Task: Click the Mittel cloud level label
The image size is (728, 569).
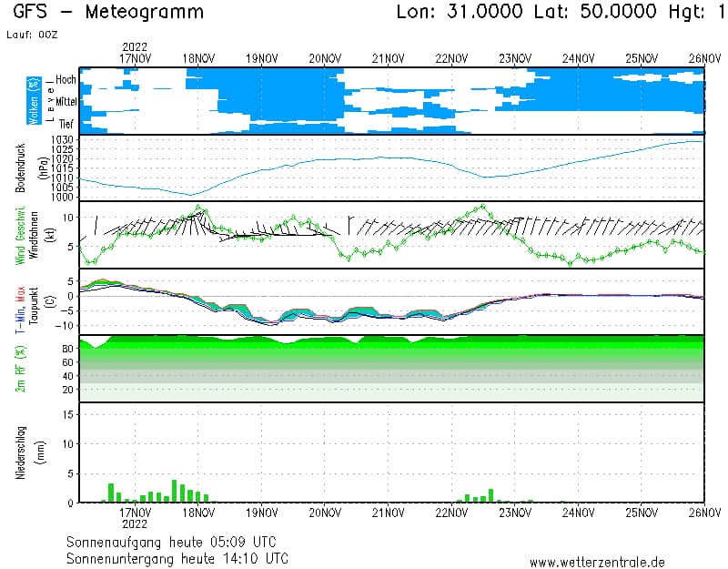Action: tap(65, 103)
